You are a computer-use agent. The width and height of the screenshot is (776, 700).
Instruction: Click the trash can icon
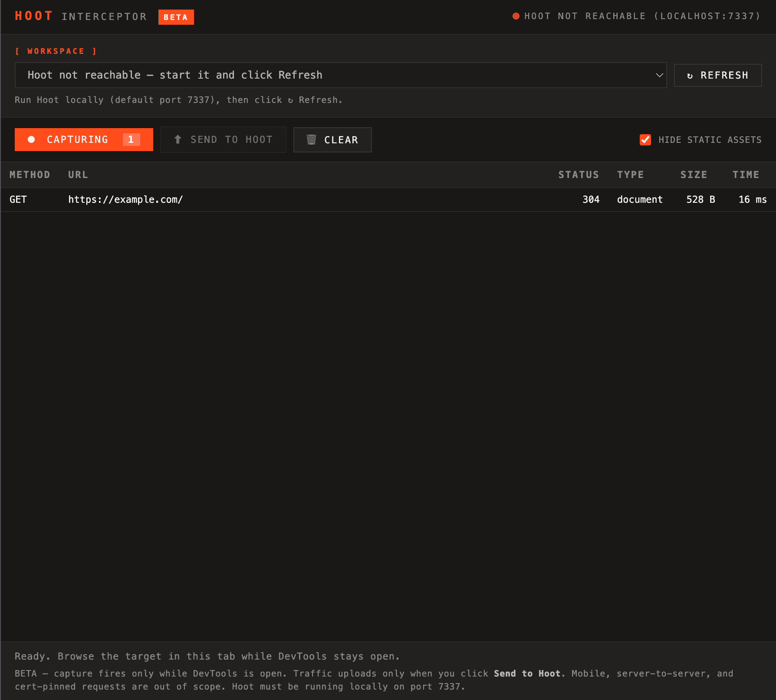click(311, 139)
